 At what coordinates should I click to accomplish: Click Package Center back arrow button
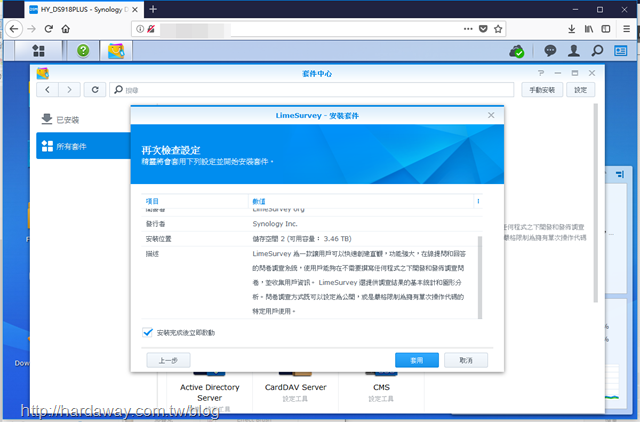click(x=47, y=89)
